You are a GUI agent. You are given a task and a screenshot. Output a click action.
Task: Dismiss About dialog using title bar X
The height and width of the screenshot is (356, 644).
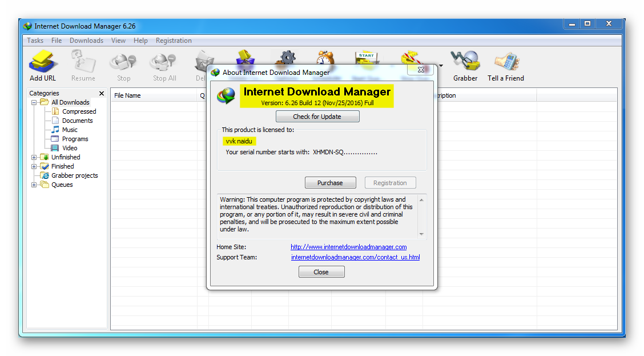point(421,70)
